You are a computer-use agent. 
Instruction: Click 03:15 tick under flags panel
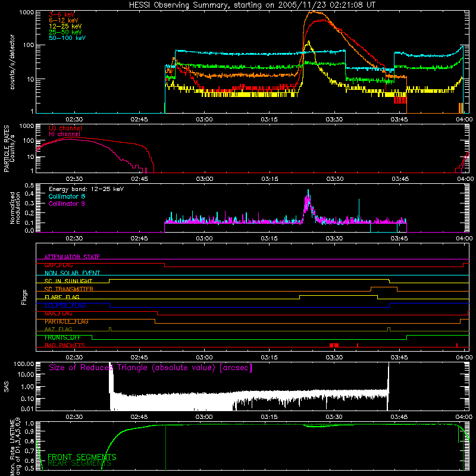(x=270, y=358)
